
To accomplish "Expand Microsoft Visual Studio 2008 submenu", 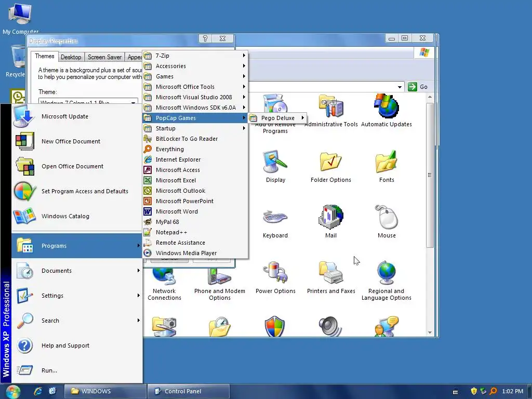I will pos(195,97).
